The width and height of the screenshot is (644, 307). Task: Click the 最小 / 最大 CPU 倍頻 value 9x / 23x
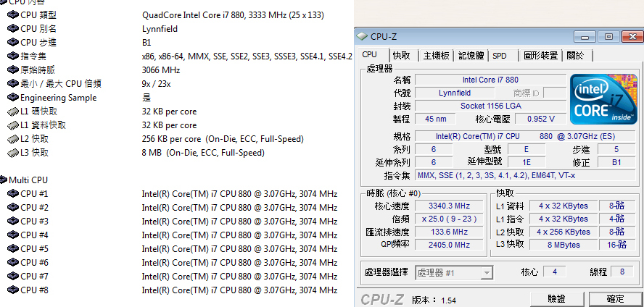pos(156,84)
